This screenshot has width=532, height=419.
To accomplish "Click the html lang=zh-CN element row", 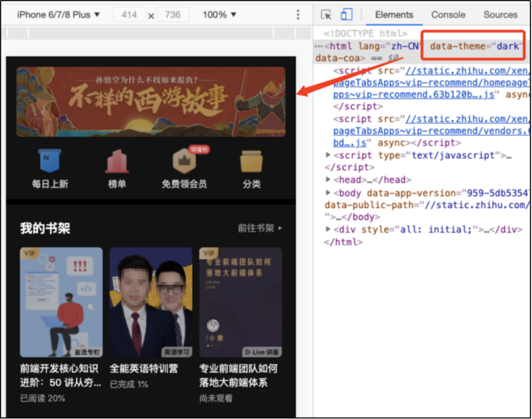I will (422, 52).
